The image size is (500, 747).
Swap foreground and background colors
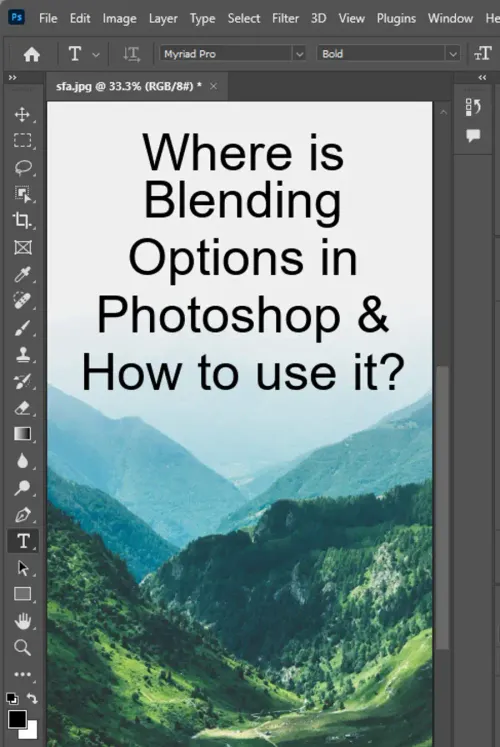[x=32, y=698]
